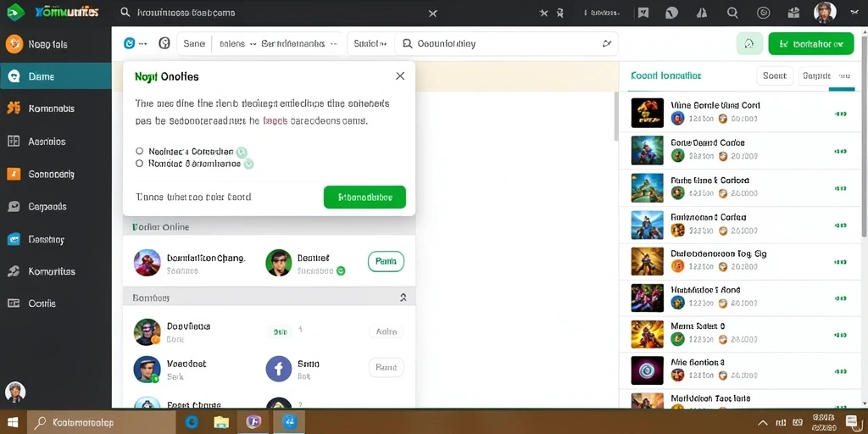The image size is (868, 434).
Task: Click the 'Sane' toolbar button
Action: [x=194, y=43]
